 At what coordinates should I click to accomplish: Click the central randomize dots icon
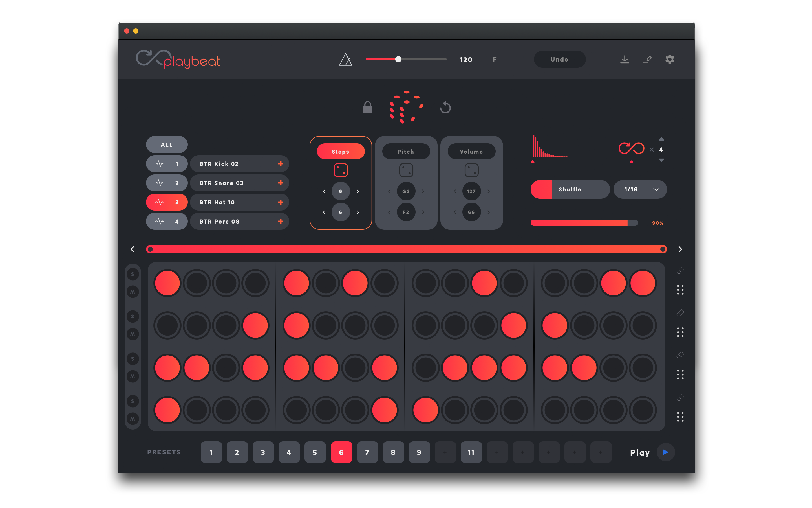click(x=406, y=107)
